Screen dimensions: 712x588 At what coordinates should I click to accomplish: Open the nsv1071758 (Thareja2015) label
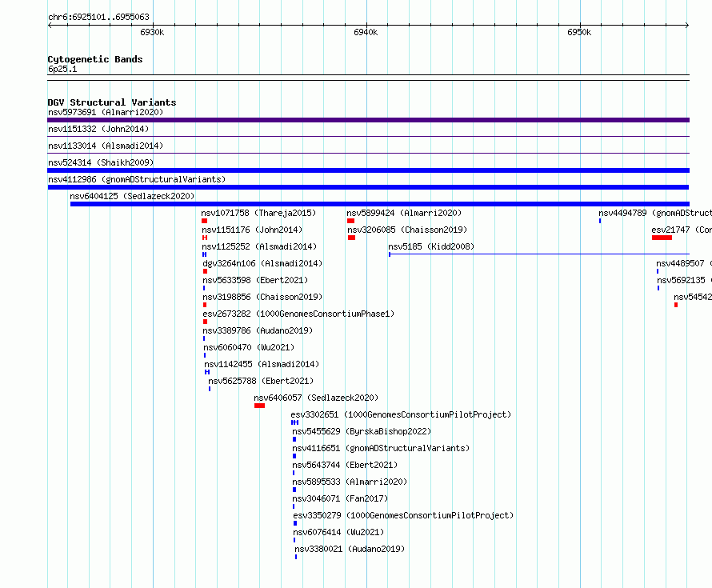pyautogui.click(x=258, y=213)
